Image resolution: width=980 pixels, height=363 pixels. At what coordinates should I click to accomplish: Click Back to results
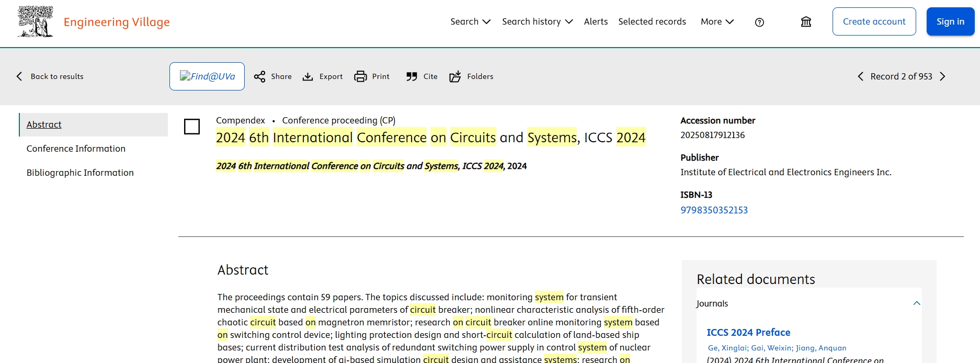click(x=50, y=76)
